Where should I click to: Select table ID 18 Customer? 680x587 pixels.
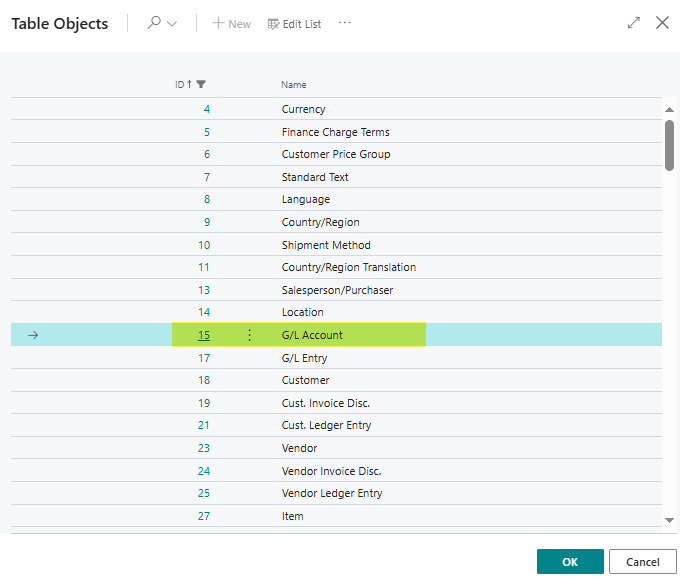204,381
